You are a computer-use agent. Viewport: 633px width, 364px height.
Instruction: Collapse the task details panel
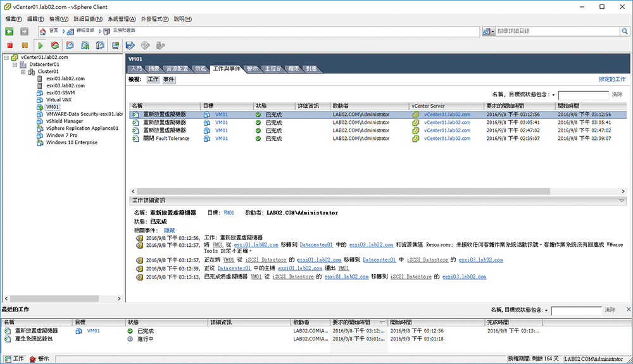tap(622, 201)
